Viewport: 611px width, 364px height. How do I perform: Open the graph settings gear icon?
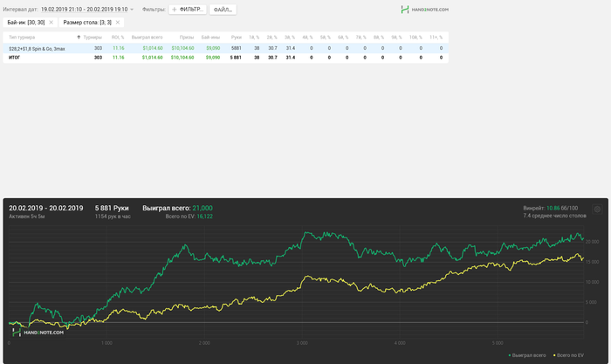click(597, 209)
